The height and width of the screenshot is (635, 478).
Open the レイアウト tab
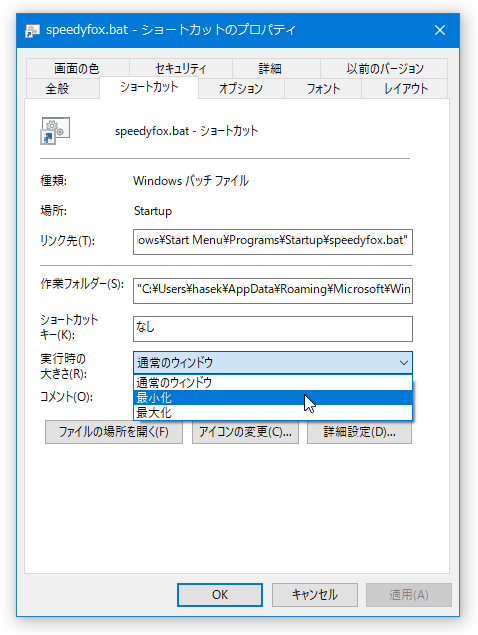point(405,89)
